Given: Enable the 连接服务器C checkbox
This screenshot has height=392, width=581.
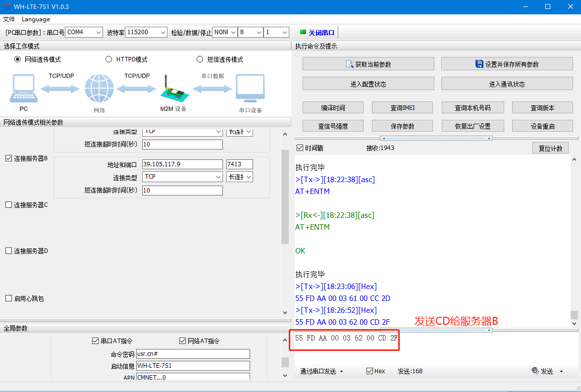Looking at the screenshot, I should [8, 205].
